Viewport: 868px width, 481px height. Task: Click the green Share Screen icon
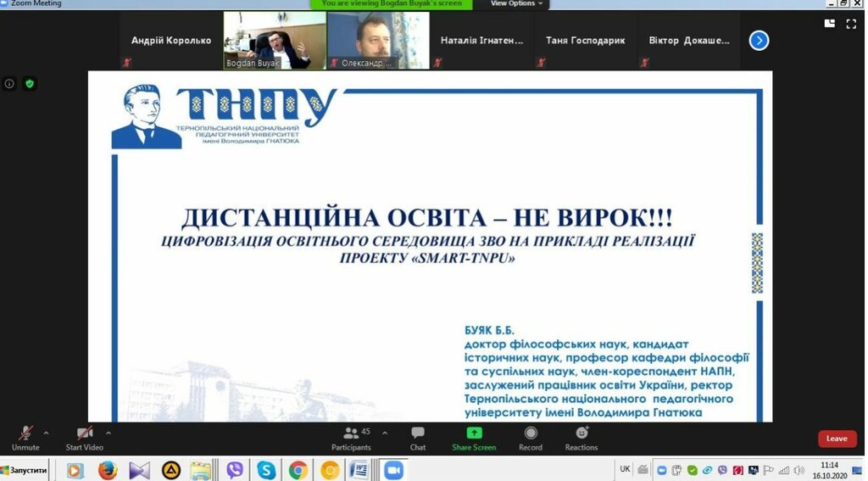pyautogui.click(x=474, y=433)
